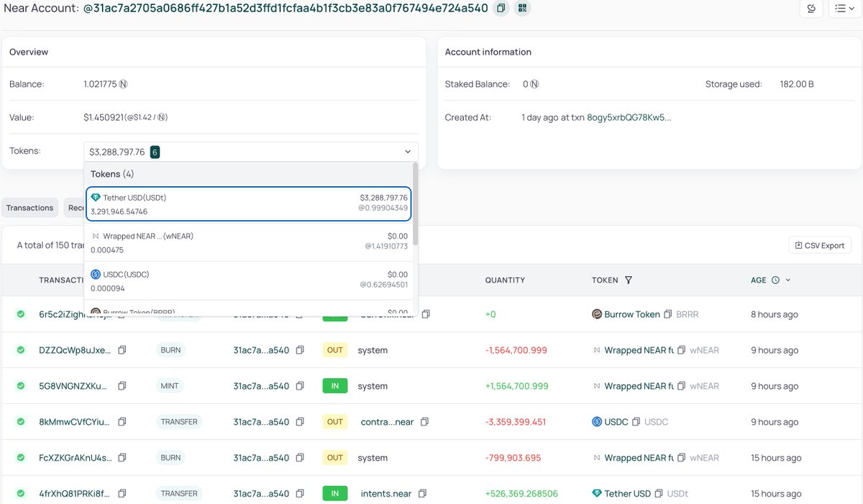Image resolution: width=863 pixels, height=504 pixels.
Task: Copy USDC token contract address
Action: [x=636, y=422]
